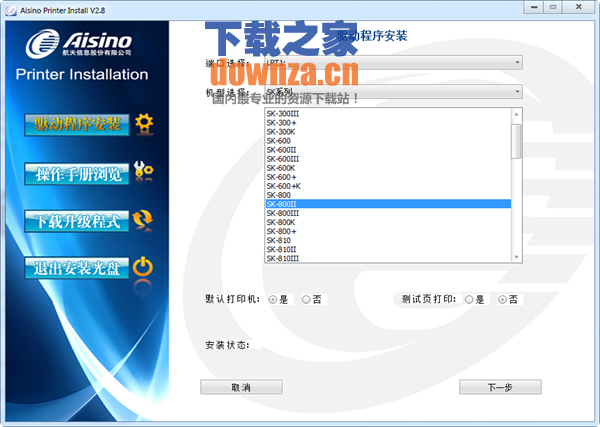Select SK-600II in model list

click(388, 150)
